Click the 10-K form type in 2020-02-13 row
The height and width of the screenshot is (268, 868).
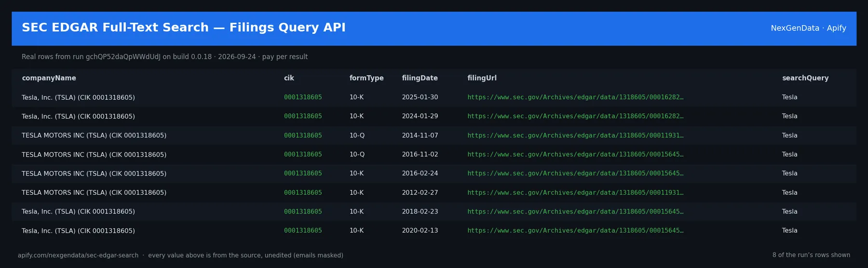click(x=357, y=230)
